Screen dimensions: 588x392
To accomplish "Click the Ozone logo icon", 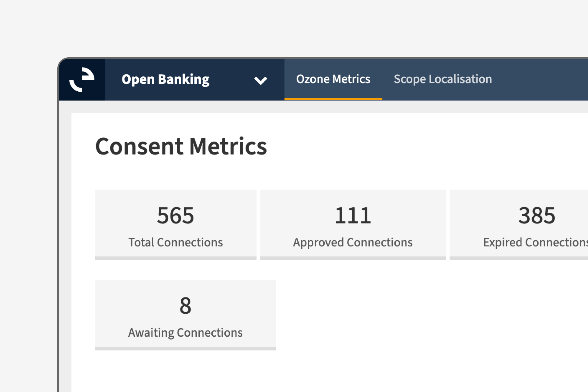I will click(82, 79).
